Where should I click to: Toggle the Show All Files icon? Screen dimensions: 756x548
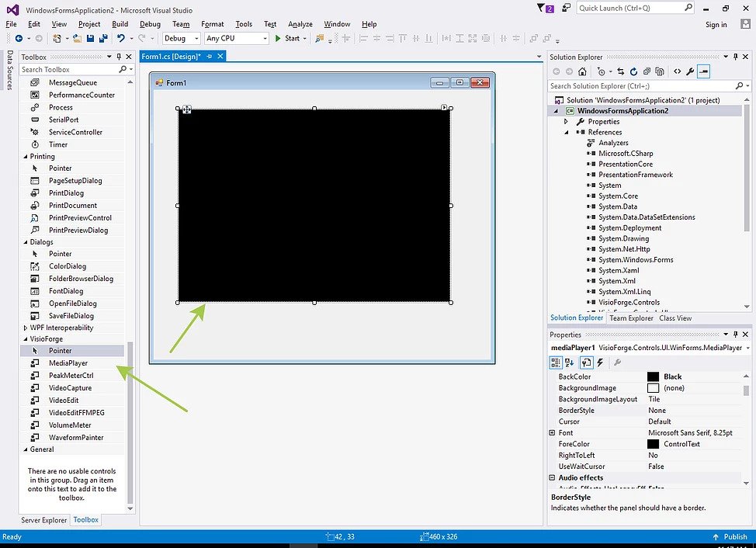(660, 71)
